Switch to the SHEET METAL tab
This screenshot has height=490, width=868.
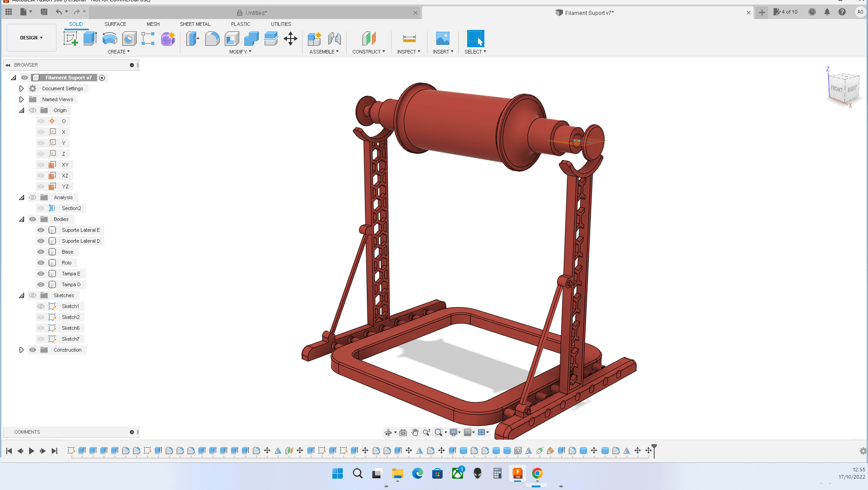click(x=195, y=24)
